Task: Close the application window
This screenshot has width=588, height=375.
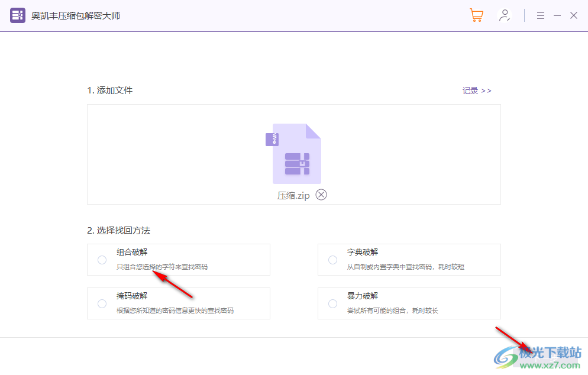Action: coord(574,15)
